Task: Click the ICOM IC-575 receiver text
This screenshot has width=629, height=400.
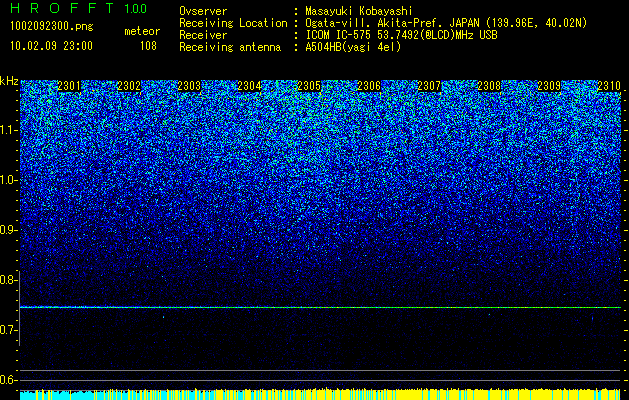Action: (x=401, y=35)
